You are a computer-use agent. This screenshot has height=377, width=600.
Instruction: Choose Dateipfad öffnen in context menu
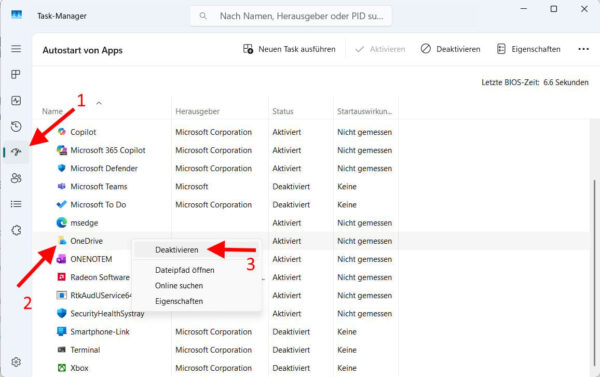click(x=184, y=270)
